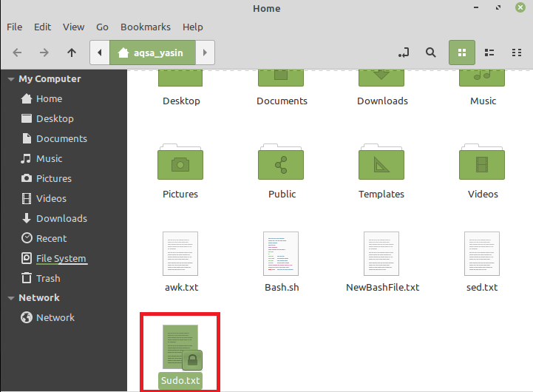Click the awk.txt file name label
Viewport: 533px width, 392px height.
[x=182, y=288]
